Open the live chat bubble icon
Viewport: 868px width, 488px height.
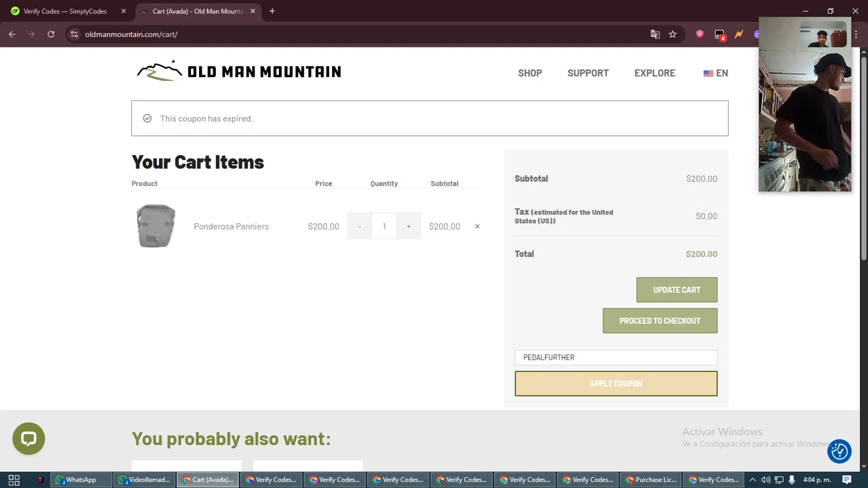28,439
